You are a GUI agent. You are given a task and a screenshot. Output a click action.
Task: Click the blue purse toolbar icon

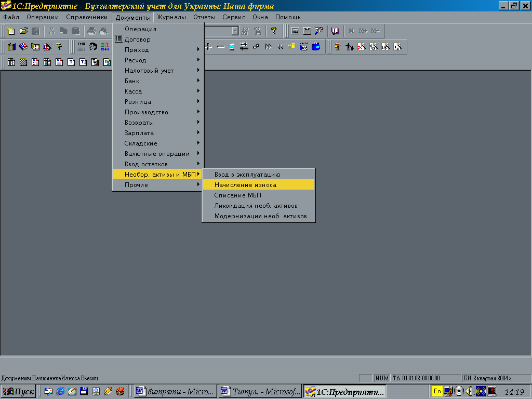tap(316, 46)
